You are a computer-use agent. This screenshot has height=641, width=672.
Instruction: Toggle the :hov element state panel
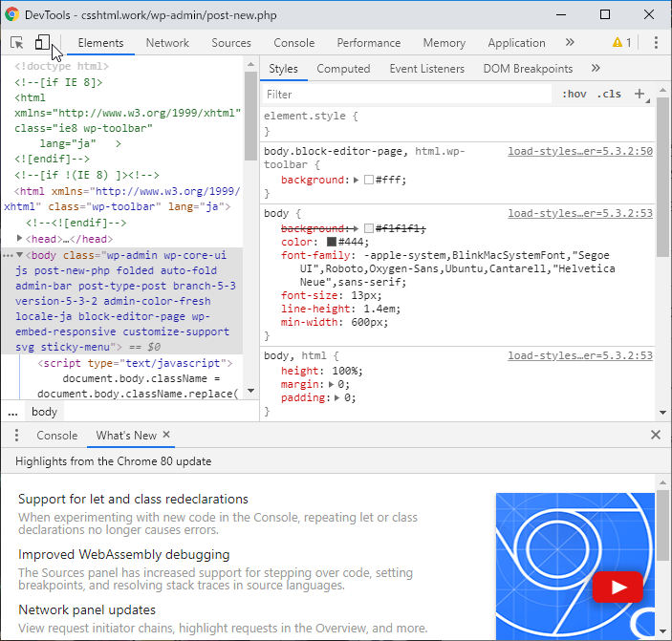point(574,94)
